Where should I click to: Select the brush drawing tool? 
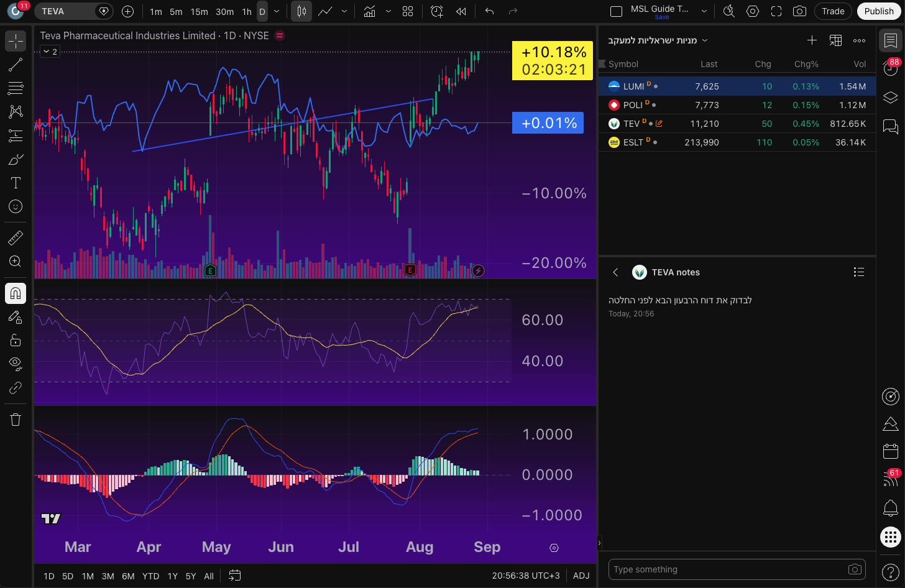(16, 160)
